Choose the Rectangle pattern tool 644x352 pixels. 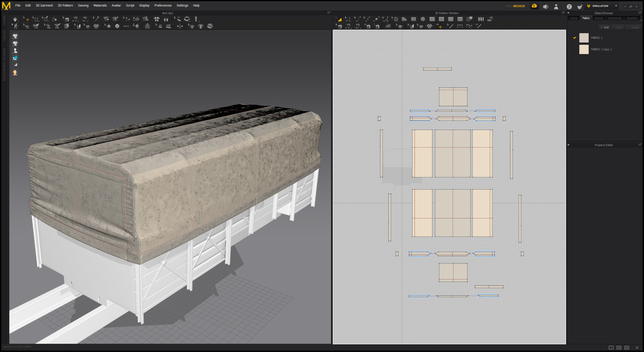[414, 19]
